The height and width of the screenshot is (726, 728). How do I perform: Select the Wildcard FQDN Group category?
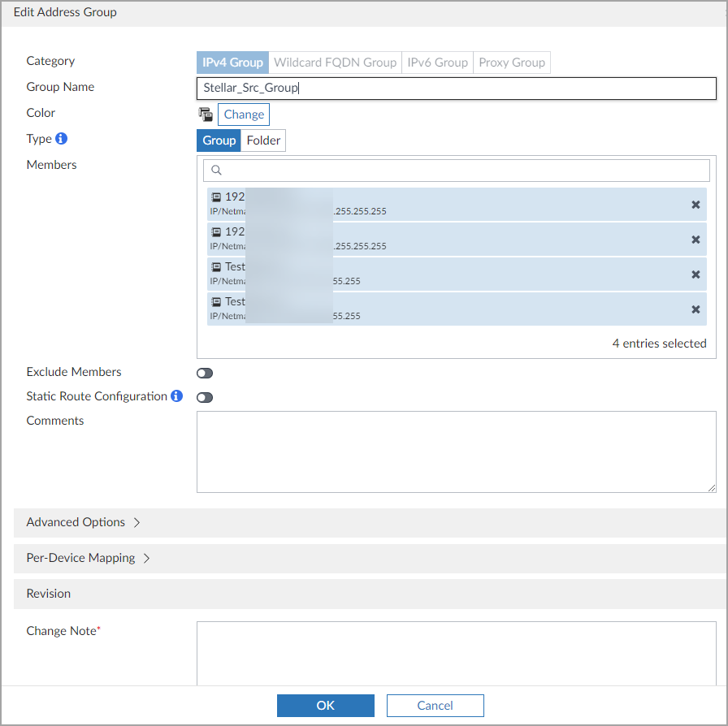[335, 63]
